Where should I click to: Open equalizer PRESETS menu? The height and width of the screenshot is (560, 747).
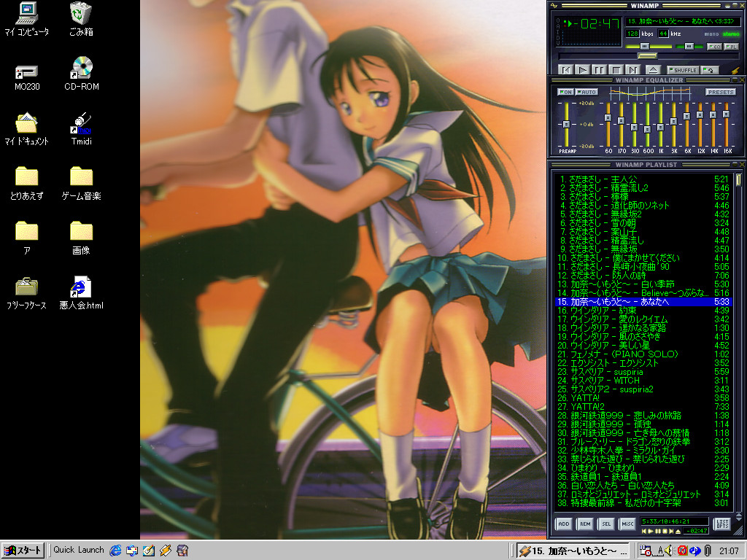[720, 92]
